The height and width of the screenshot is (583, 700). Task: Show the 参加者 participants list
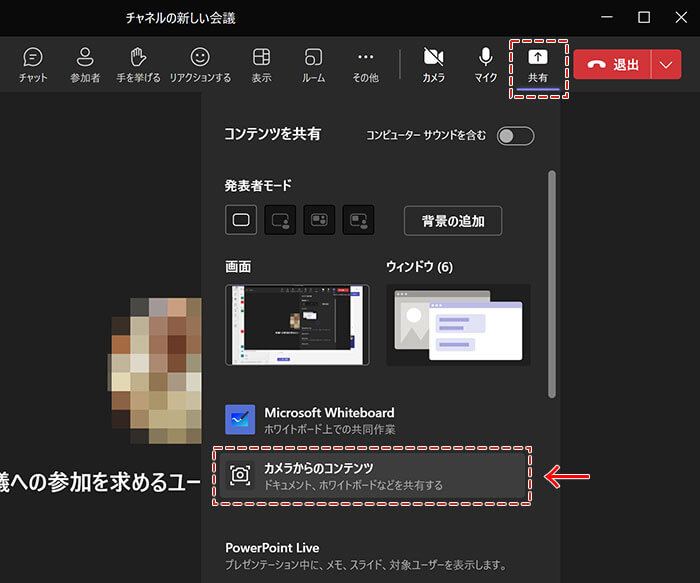[x=85, y=65]
